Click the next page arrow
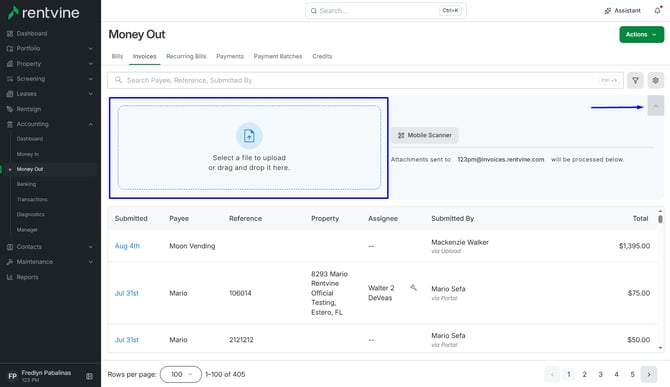670x387 pixels. click(649, 375)
